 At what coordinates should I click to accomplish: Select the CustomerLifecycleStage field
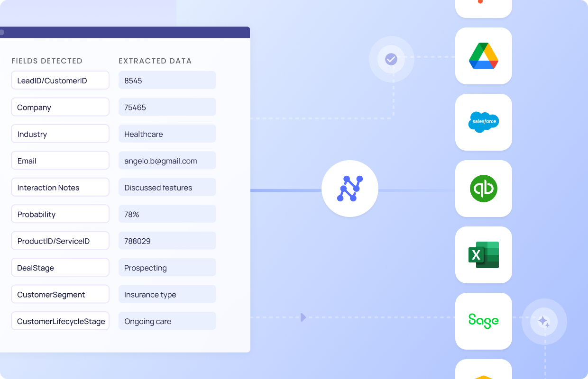60,321
